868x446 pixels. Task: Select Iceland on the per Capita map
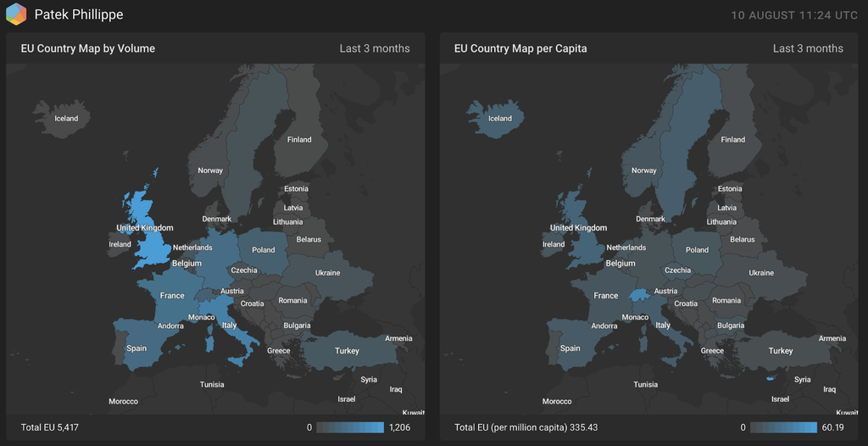click(499, 118)
